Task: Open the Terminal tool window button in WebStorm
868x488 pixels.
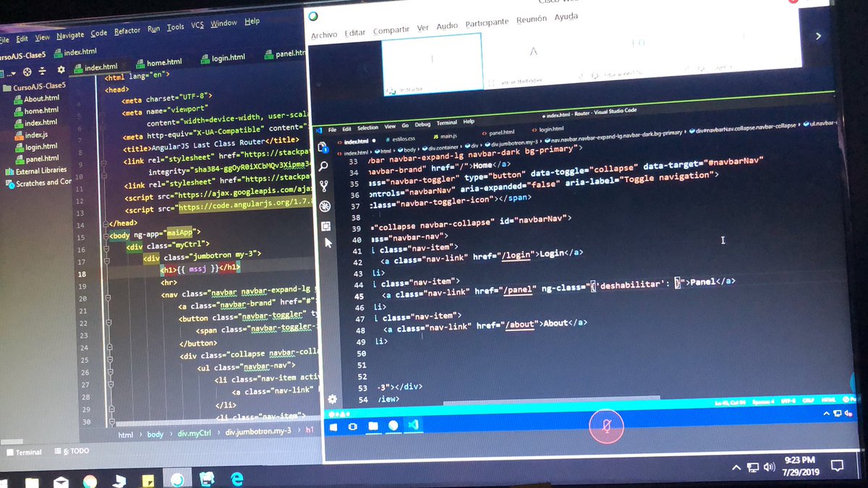Action: pyautogui.click(x=24, y=453)
